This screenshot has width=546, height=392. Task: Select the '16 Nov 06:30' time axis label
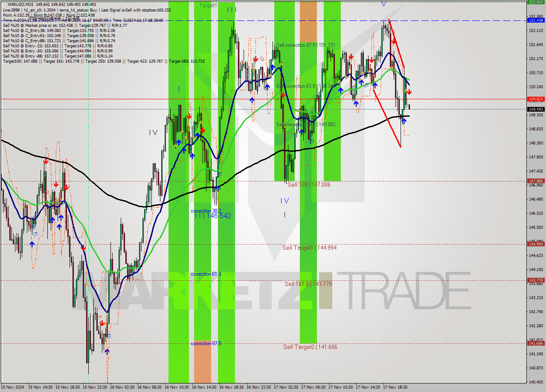pyautogui.click(x=150, y=387)
